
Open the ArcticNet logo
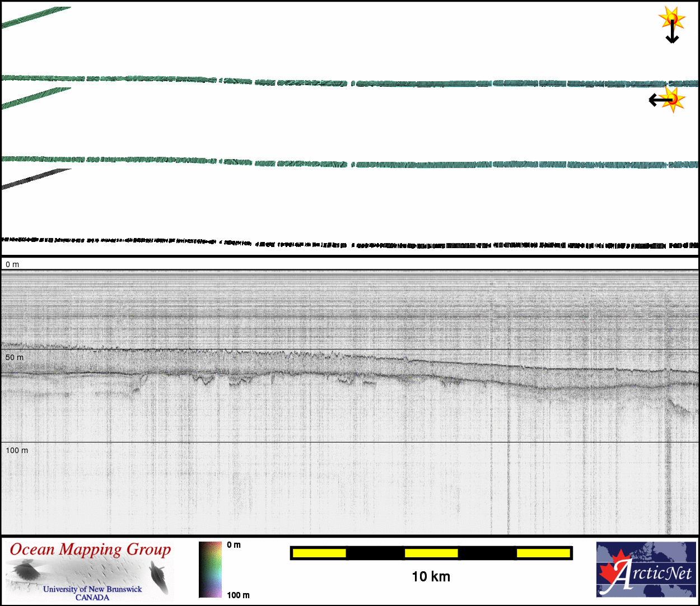tap(646, 569)
